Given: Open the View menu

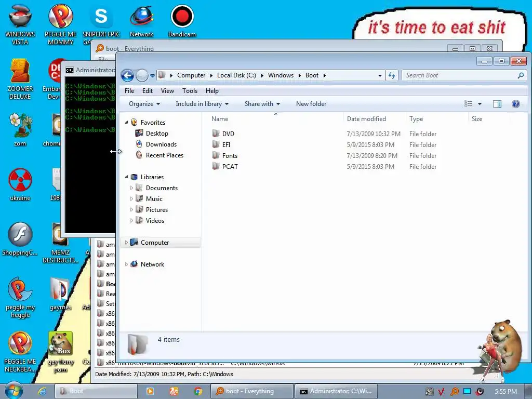Looking at the screenshot, I should coord(167,91).
